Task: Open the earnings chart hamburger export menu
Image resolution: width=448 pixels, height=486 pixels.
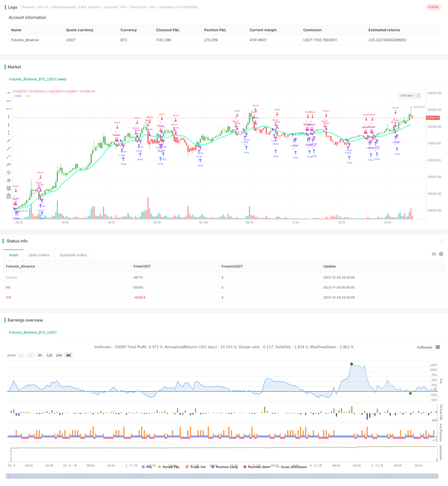Action: pyautogui.click(x=438, y=347)
